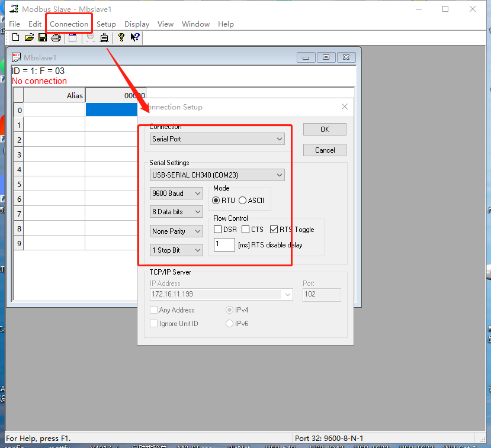Click the Disconnect plug toolbar icon
This screenshot has height=448, width=491.
coord(104,38)
